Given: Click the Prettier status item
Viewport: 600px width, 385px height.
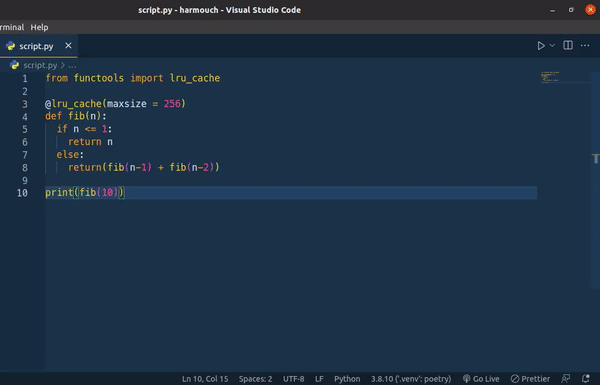Looking at the screenshot, I should tap(530, 379).
